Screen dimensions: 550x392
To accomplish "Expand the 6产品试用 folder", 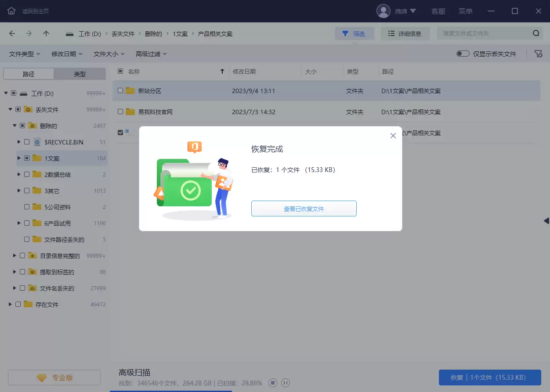I will click(18, 223).
